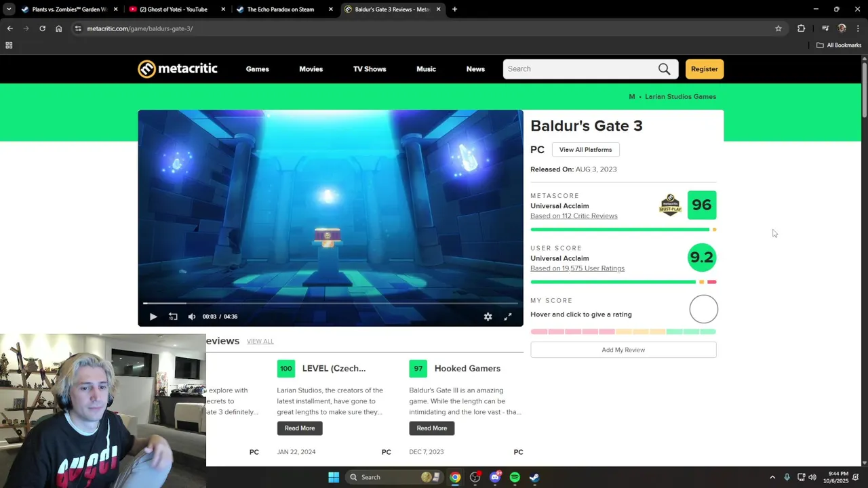Open the LEVEL (Czech...) review title
868x488 pixels.
pyautogui.click(x=334, y=369)
